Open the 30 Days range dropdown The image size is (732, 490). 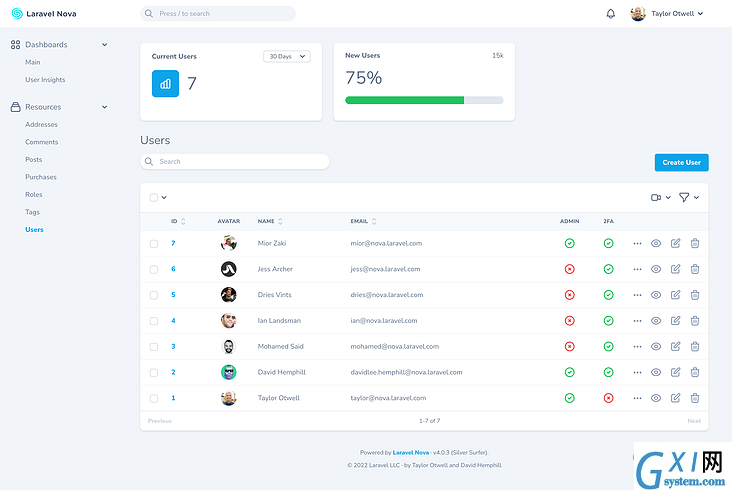pyautogui.click(x=287, y=56)
